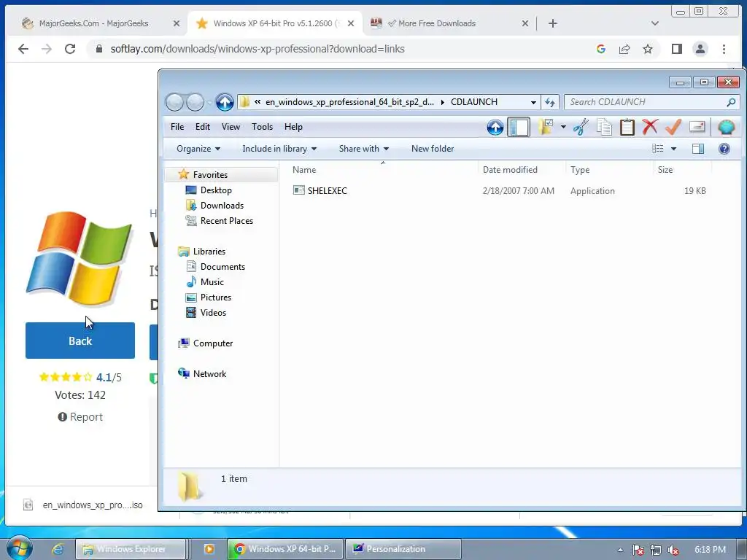Click the envelope email icon in toolbar
Image resolution: width=747 pixels, height=560 pixels.
pyautogui.click(x=697, y=127)
